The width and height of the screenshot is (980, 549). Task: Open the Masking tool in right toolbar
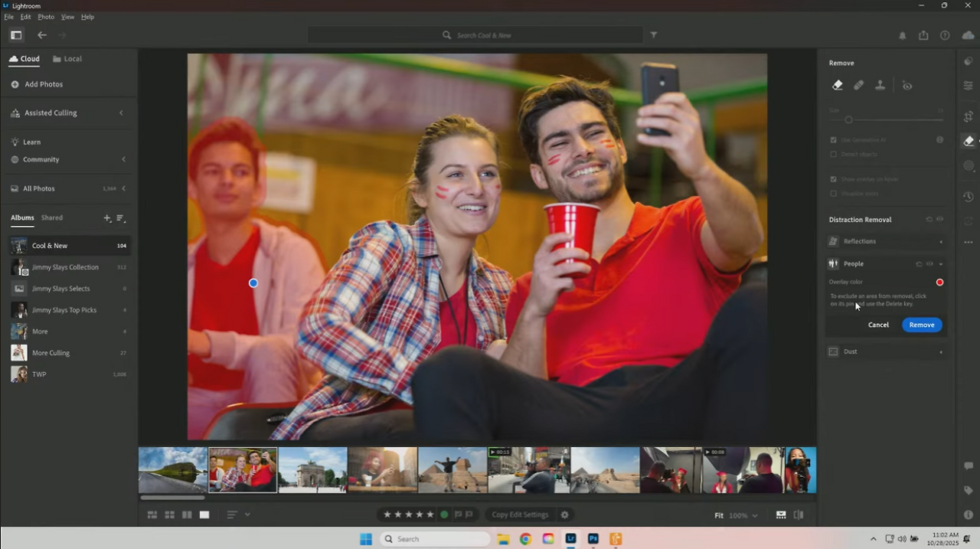[969, 165]
